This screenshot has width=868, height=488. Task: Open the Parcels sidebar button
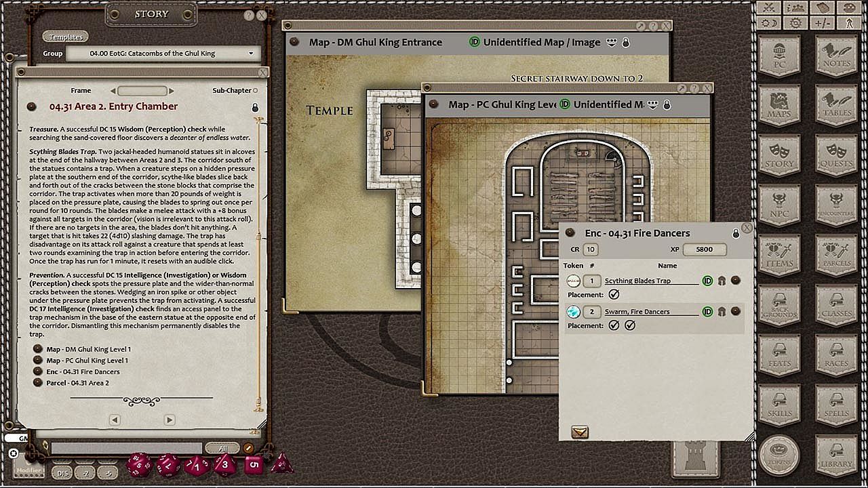pyautogui.click(x=836, y=256)
